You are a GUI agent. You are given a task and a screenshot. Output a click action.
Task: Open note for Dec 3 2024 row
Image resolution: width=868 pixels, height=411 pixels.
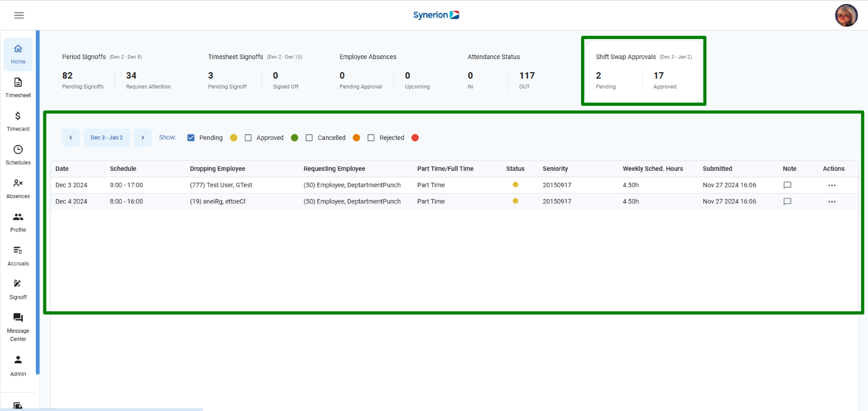pos(787,185)
